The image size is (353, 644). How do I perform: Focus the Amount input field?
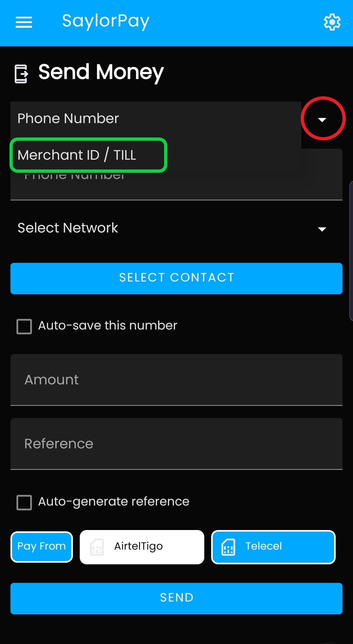pyautogui.click(x=176, y=380)
